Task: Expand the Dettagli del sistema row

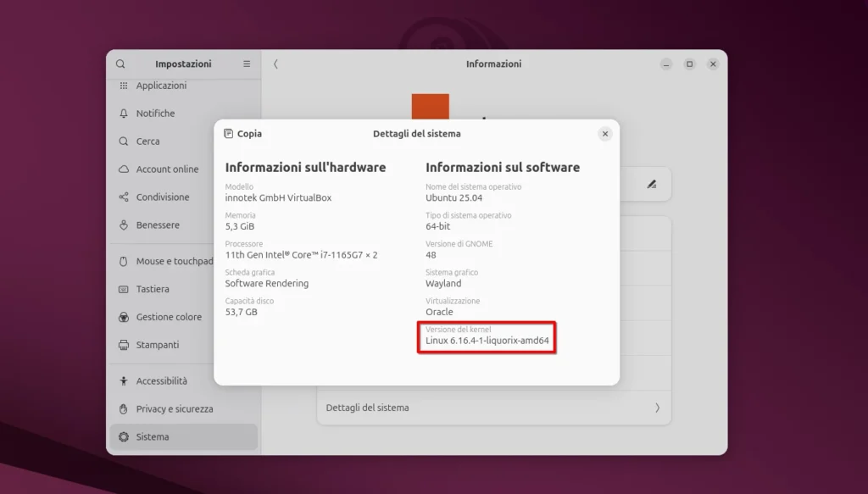Action: pos(493,408)
